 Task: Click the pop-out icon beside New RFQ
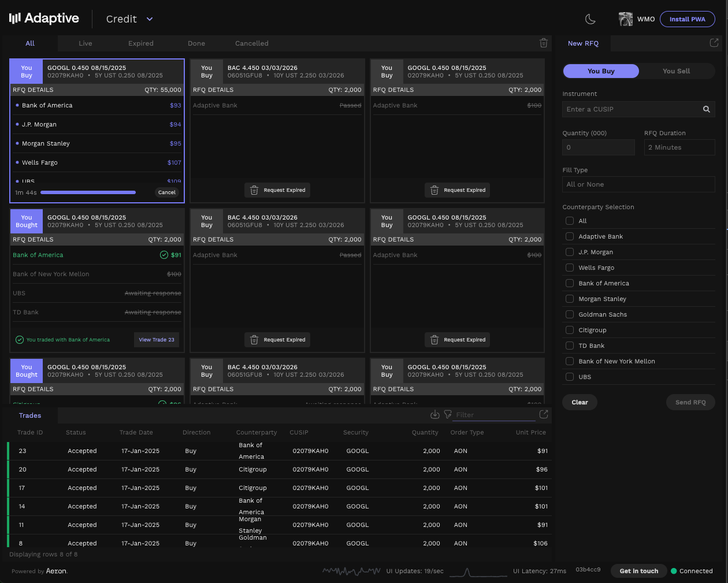[714, 43]
